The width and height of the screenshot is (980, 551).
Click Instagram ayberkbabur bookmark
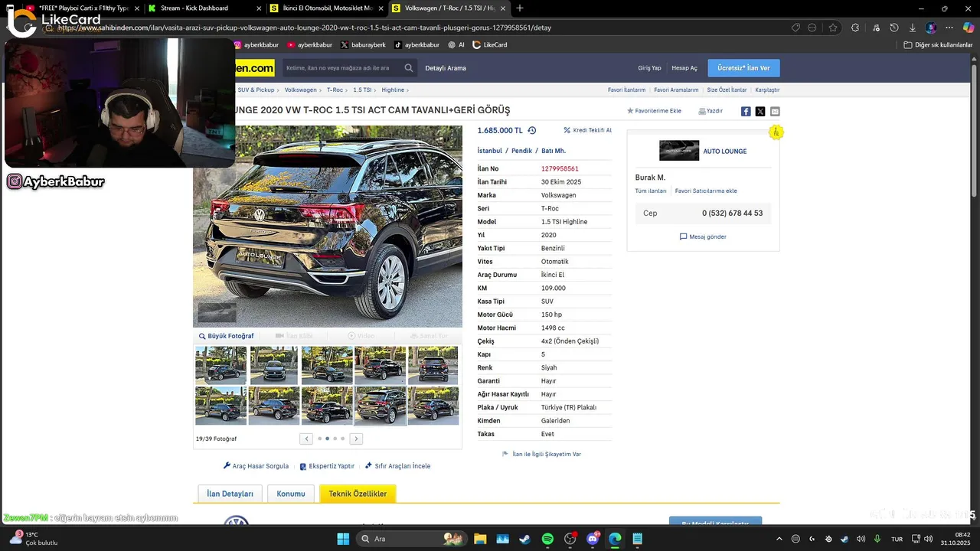click(256, 45)
